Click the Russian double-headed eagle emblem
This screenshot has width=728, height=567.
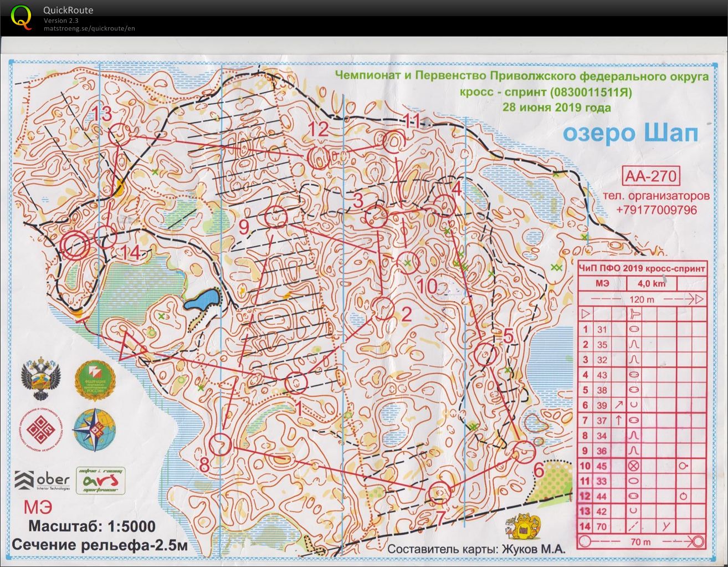pyautogui.click(x=38, y=381)
